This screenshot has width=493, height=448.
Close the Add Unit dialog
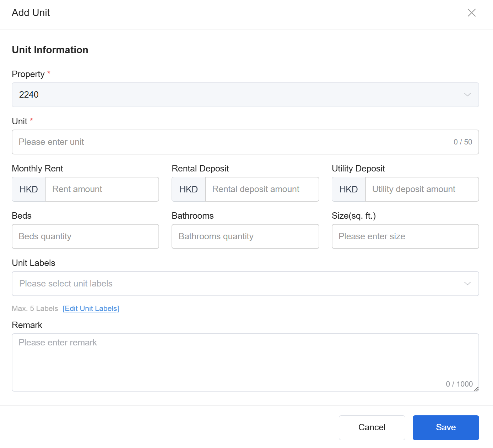click(471, 13)
